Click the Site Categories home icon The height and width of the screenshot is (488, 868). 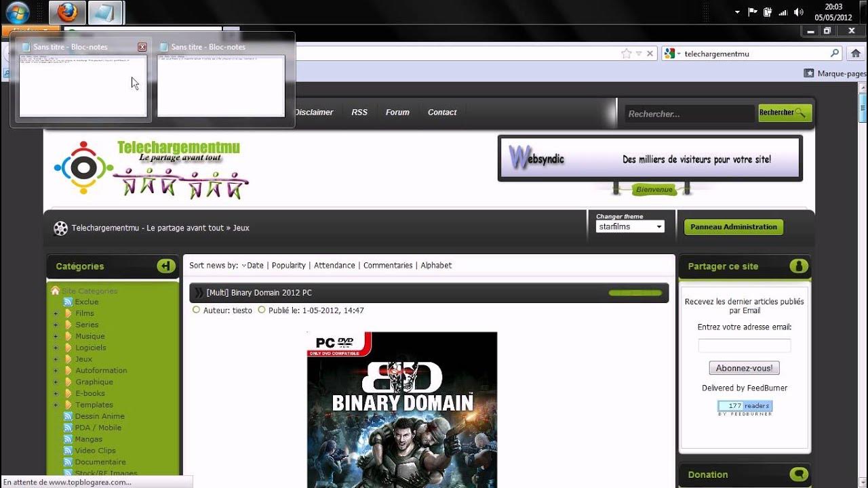(x=55, y=291)
